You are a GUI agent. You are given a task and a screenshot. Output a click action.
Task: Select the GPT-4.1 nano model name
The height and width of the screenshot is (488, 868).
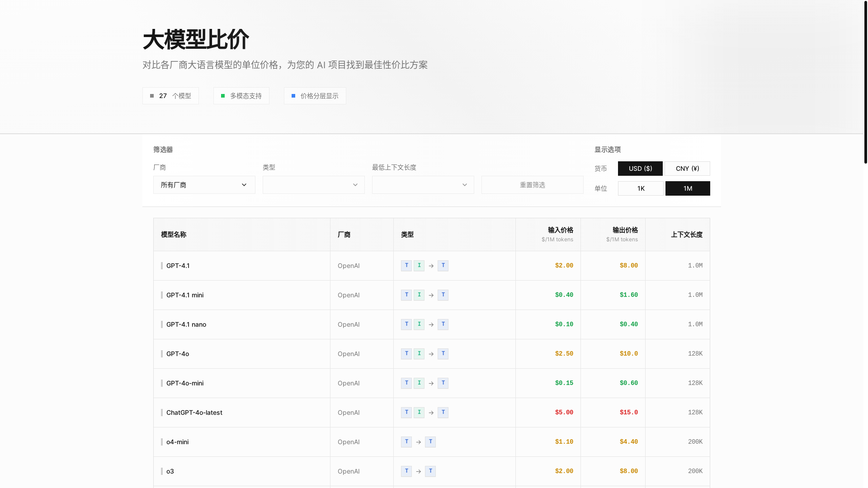point(186,324)
